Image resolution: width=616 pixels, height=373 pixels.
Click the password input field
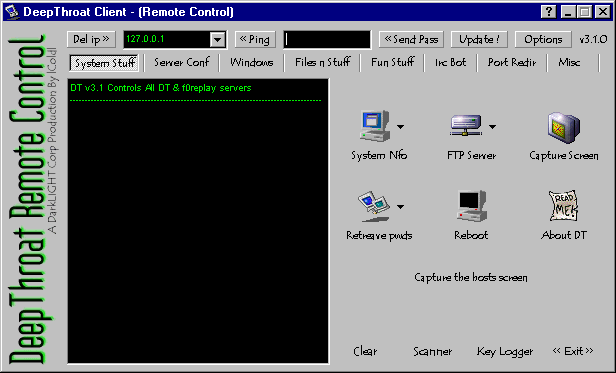coord(327,40)
